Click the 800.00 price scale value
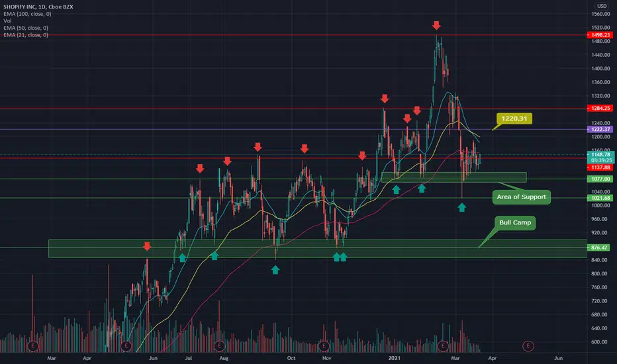The image size is (617, 364). pos(600,273)
